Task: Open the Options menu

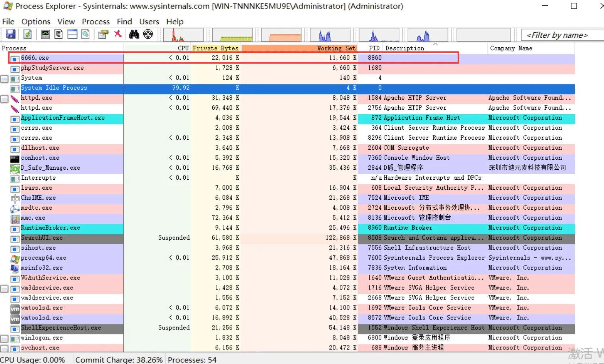Action: coord(36,22)
